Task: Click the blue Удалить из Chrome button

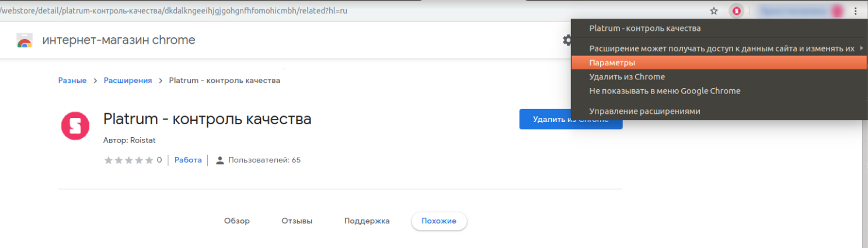Action: pyautogui.click(x=571, y=119)
